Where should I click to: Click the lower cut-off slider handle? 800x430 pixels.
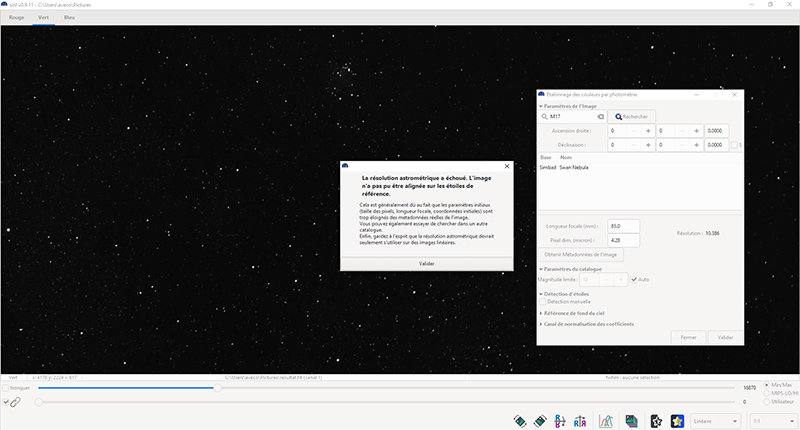tap(39, 402)
